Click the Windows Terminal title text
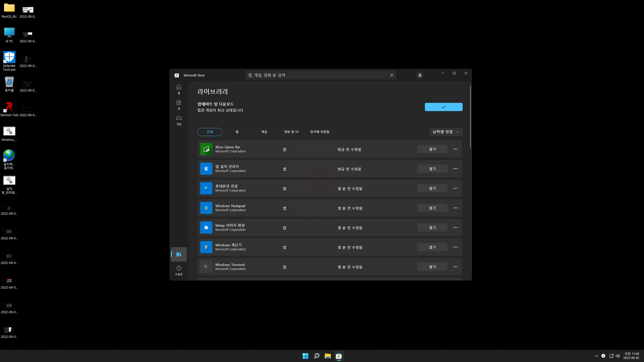The width and height of the screenshot is (644, 362). click(x=230, y=265)
